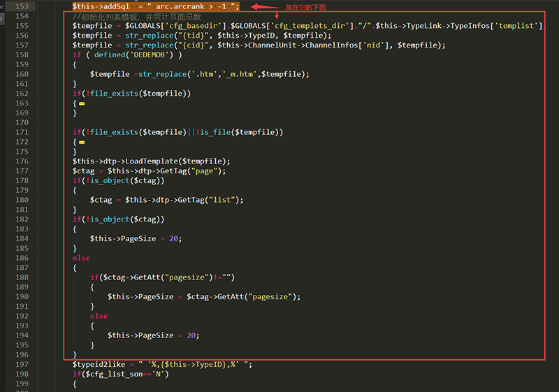The height and width of the screenshot is (392, 559).
Task: Click the else keyword on line 186
Action: (x=81, y=258)
